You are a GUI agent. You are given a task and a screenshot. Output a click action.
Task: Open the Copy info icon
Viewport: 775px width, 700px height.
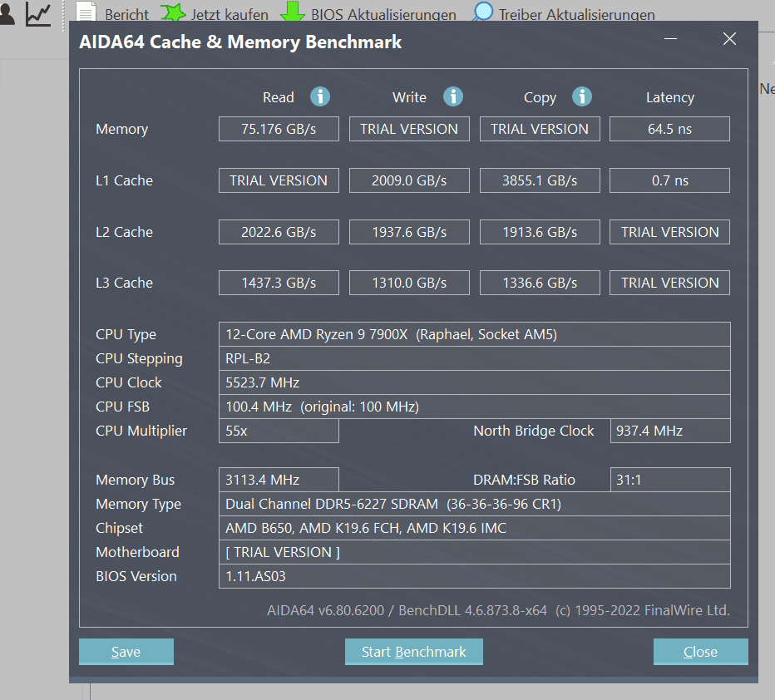(582, 96)
